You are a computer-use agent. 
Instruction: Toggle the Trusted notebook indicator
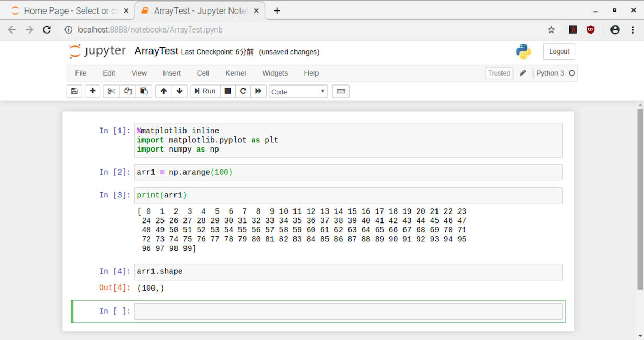[499, 73]
